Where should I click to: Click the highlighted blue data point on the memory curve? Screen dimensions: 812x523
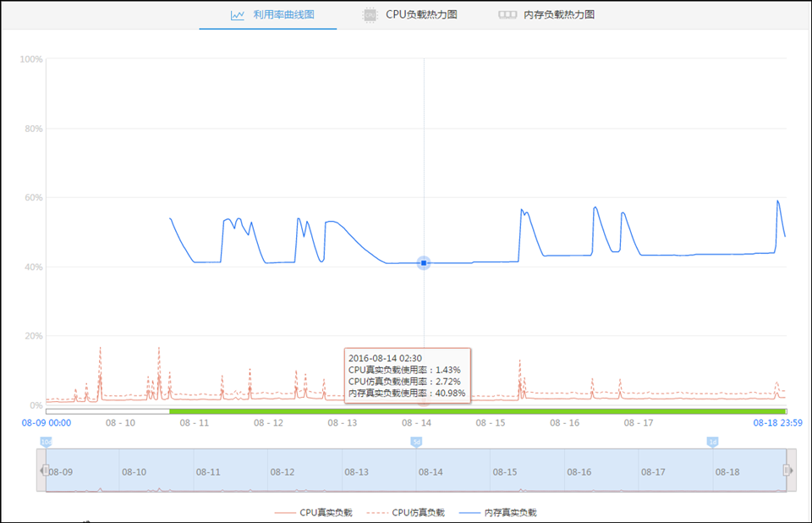click(x=424, y=263)
